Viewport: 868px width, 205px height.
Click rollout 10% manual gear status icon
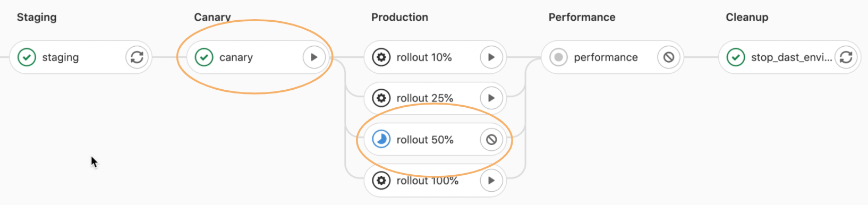[381, 57]
